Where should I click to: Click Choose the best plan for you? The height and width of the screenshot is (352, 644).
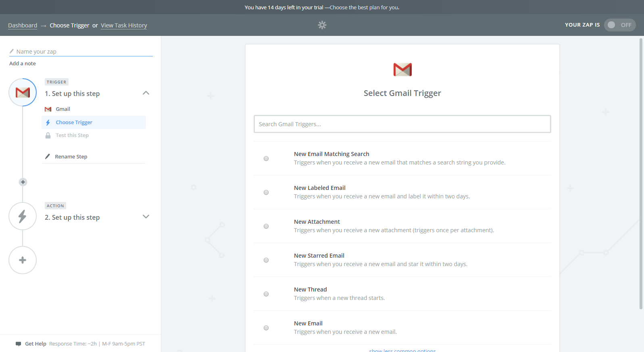click(x=364, y=7)
